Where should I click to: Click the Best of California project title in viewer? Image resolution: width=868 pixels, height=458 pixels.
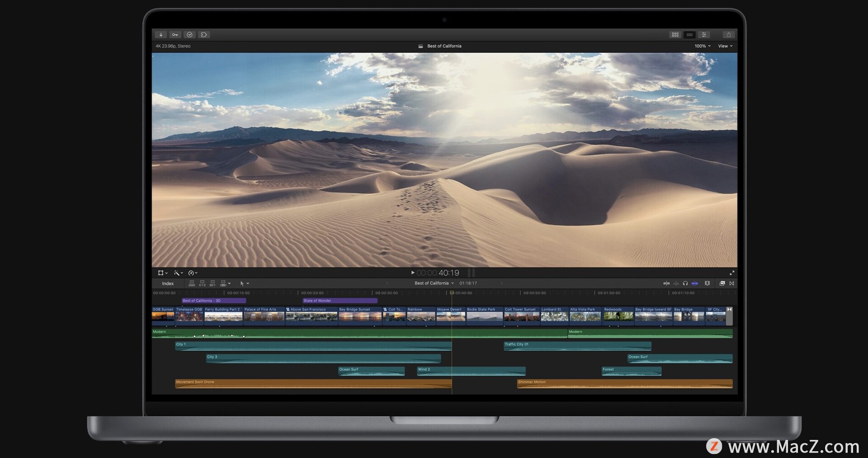click(444, 46)
